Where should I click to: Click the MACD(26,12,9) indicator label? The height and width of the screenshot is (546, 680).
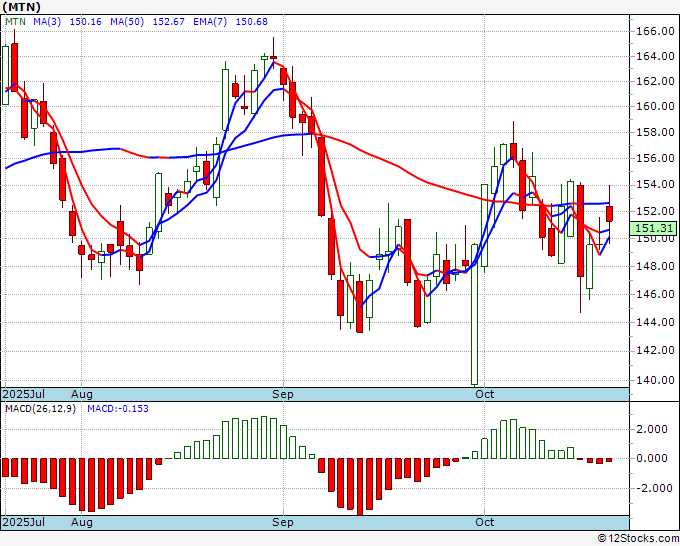click(40, 409)
